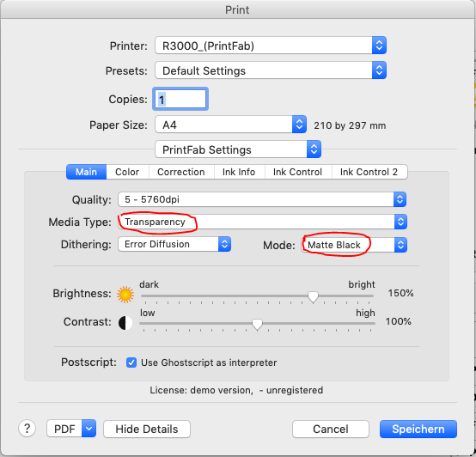Screen dimensions: 476x457
Task: Switch to the Color tab
Action: tap(127, 172)
